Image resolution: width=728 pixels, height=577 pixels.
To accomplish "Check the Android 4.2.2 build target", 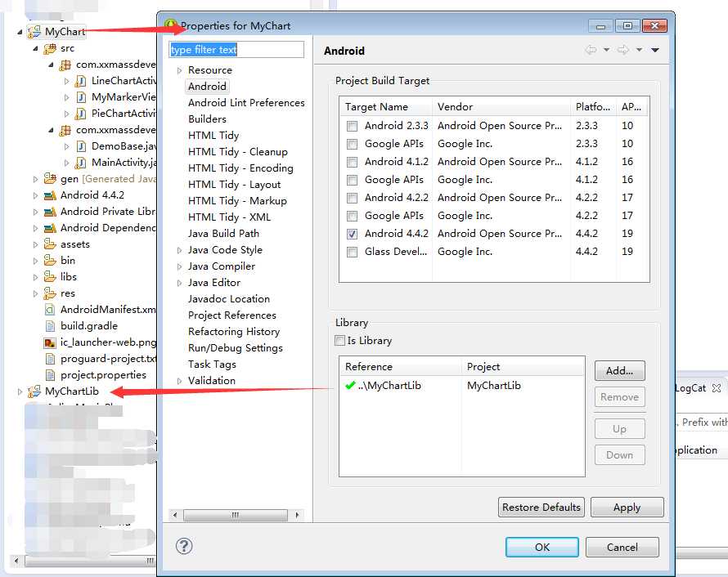I will 353,198.
